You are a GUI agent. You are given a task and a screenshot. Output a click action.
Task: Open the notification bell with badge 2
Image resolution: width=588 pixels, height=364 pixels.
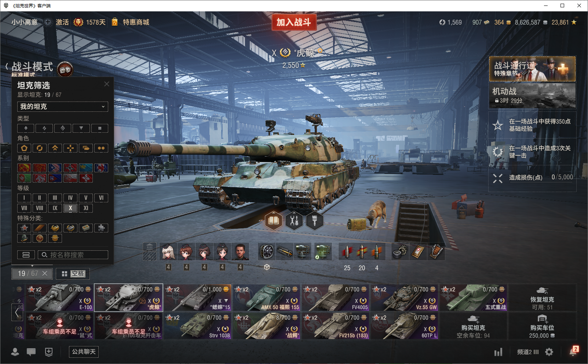pyautogui.click(x=574, y=351)
